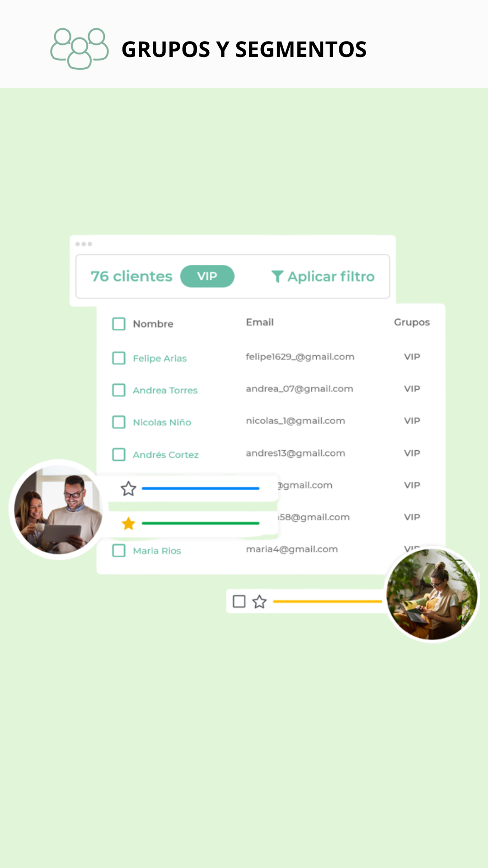Click the couple with tablet photo
The image size is (488, 868).
(58, 510)
